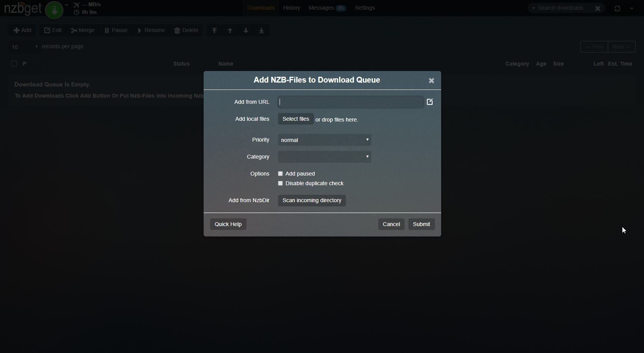This screenshot has width=644, height=353.
Task: Click the move-to-top arrow icon
Action: pyautogui.click(x=214, y=30)
